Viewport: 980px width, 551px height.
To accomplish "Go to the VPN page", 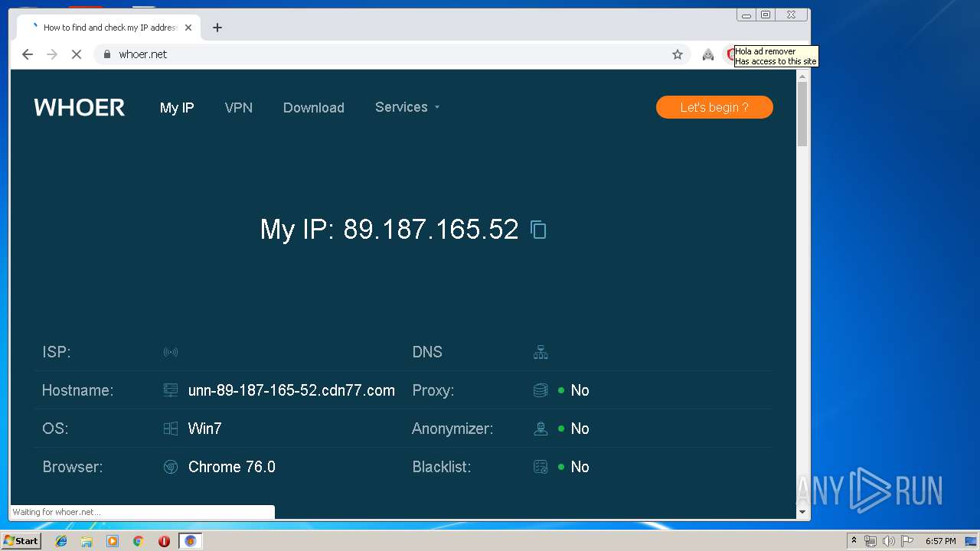I will (x=239, y=108).
